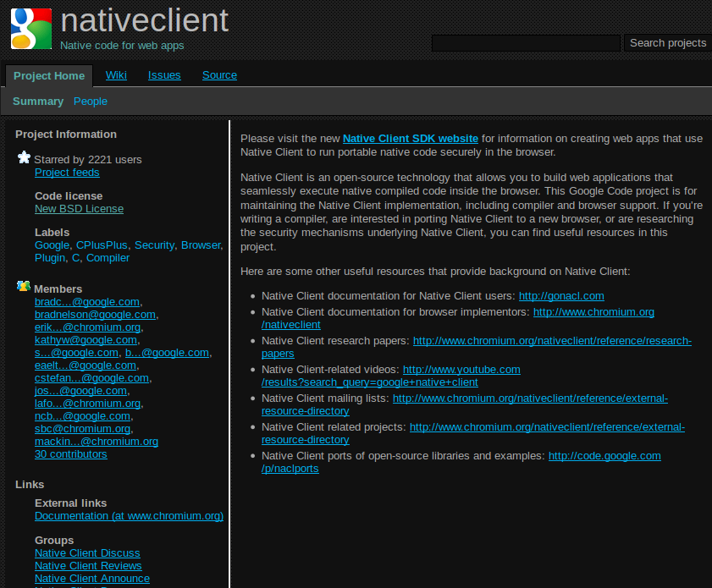This screenshot has height=588, width=712.
Task: Star the project using the star icon
Action: (24, 157)
